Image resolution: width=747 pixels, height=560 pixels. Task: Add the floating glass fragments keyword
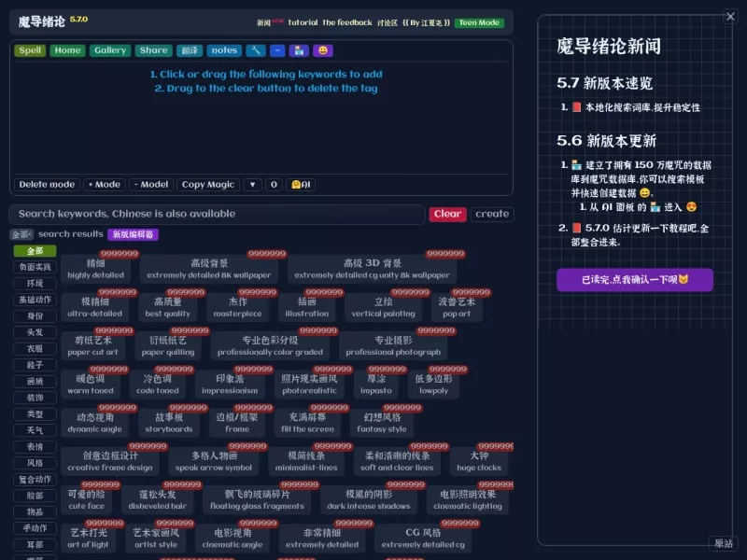pos(257,500)
